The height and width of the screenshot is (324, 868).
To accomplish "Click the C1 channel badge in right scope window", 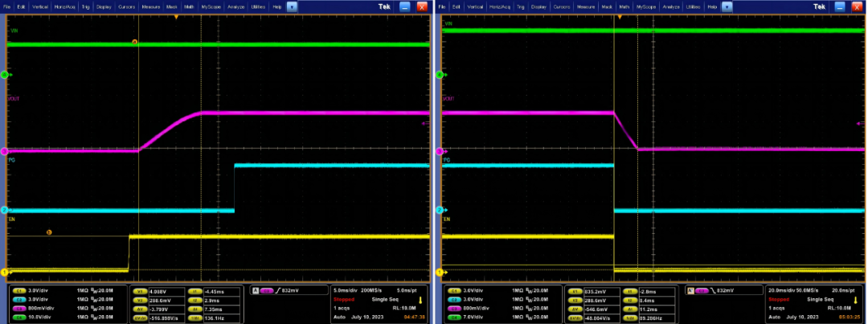I will (x=454, y=291).
